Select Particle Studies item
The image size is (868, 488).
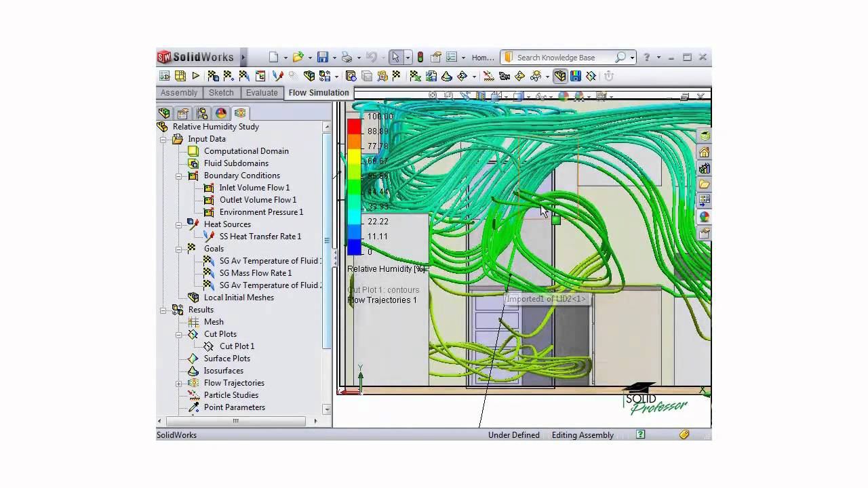coord(231,395)
